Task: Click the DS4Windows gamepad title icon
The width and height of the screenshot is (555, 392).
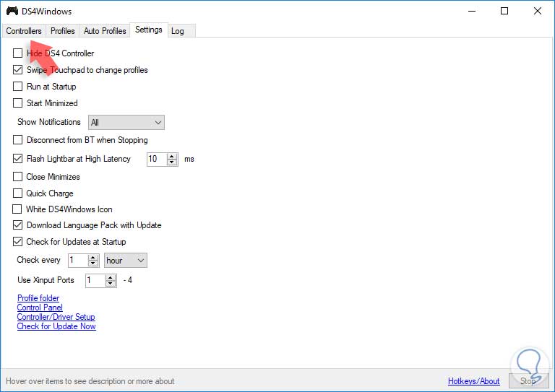Action: [x=12, y=12]
